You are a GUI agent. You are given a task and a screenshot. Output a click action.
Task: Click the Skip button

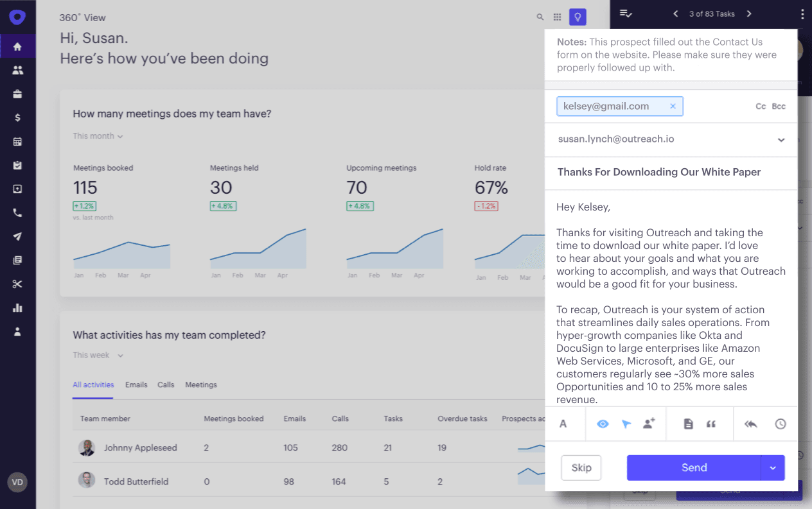(x=581, y=468)
